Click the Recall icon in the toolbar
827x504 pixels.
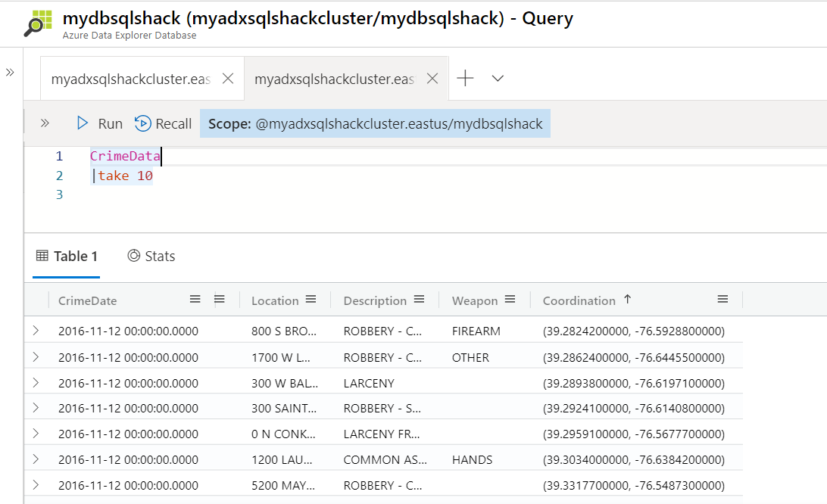pyautogui.click(x=142, y=123)
